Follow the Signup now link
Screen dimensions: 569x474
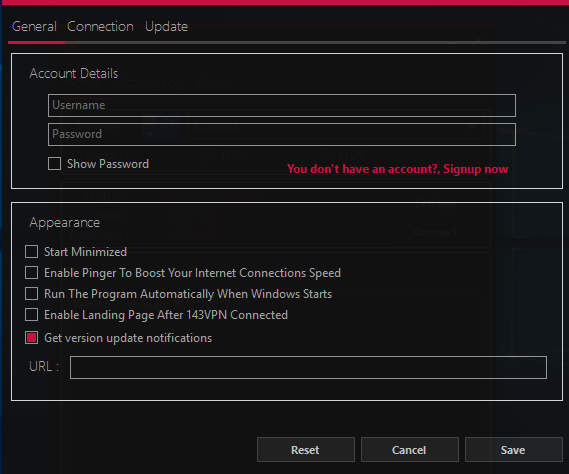point(397,169)
